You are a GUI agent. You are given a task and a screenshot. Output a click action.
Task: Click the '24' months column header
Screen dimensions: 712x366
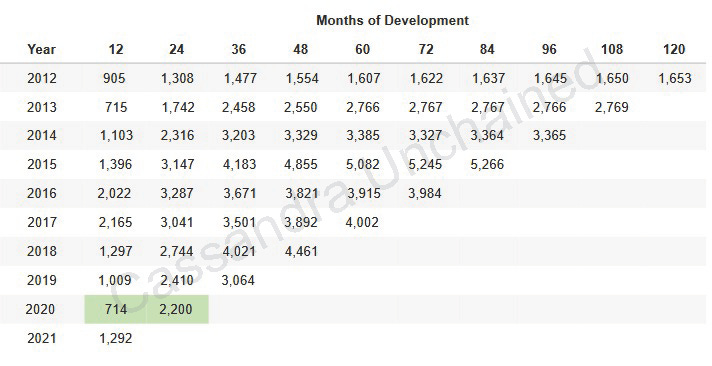177,49
